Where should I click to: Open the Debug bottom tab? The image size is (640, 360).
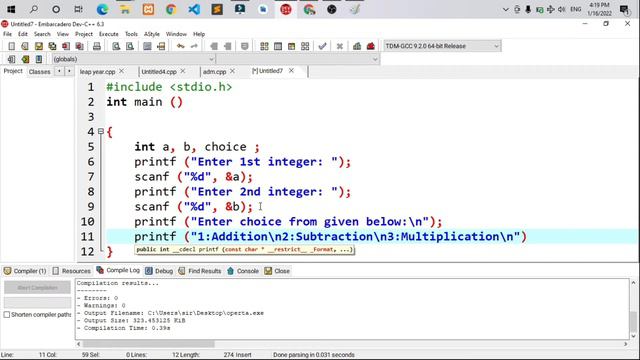(x=160, y=271)
